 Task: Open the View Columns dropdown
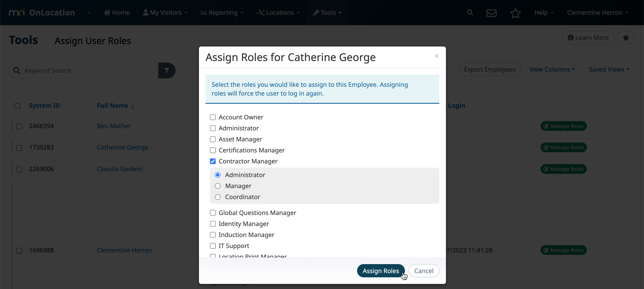pos(552,69)
